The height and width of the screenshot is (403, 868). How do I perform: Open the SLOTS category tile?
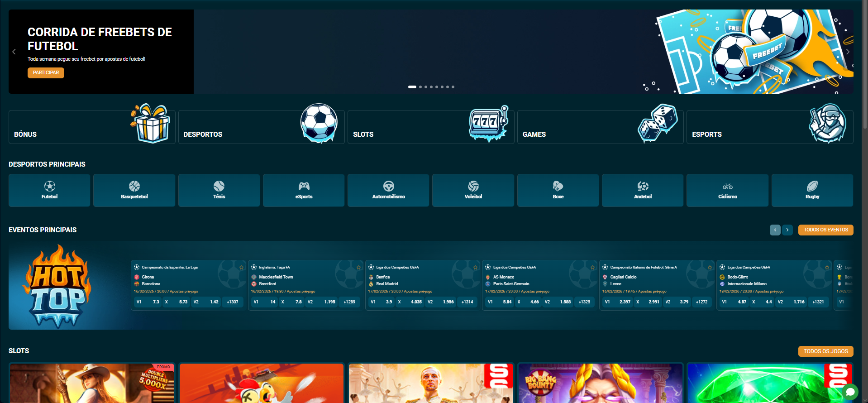pos(430,127)
